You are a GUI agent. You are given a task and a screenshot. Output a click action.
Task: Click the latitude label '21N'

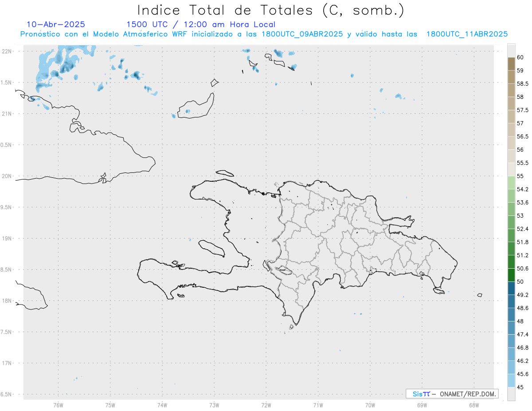tap(7, 114)
